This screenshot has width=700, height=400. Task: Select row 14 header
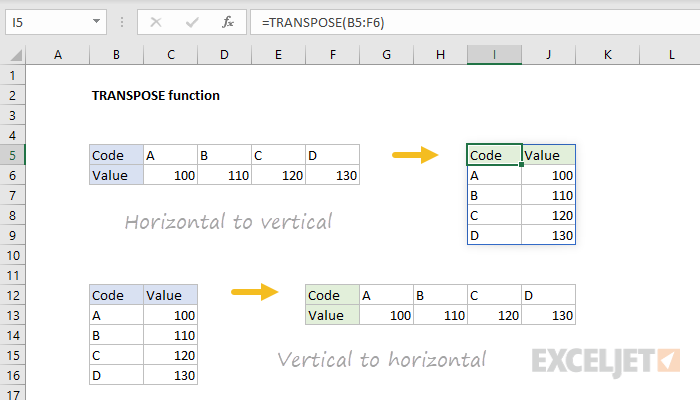(12, 335)
